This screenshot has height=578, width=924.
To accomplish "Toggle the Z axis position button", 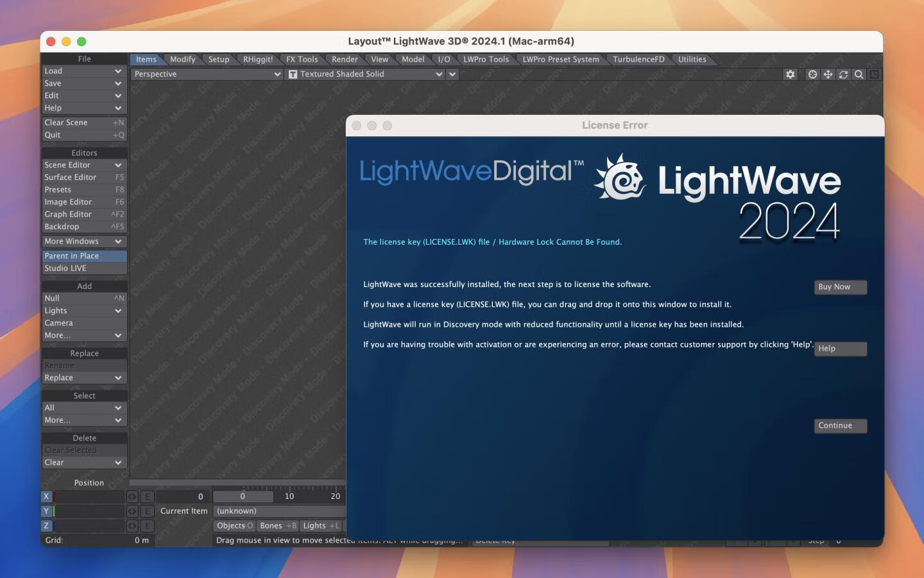I will [x=46, y=526].
